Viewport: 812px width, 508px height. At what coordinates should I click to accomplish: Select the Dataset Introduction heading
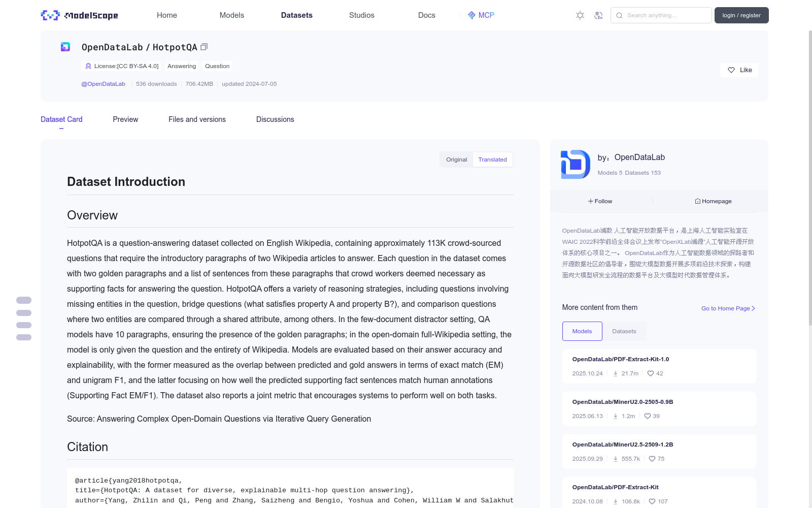point(126,182)
